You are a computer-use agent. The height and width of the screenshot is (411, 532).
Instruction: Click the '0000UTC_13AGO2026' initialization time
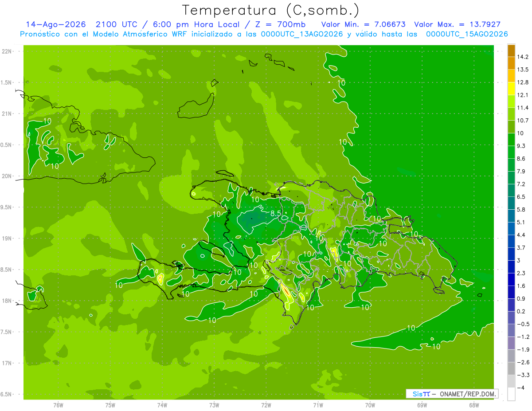[x=301, y=34]
